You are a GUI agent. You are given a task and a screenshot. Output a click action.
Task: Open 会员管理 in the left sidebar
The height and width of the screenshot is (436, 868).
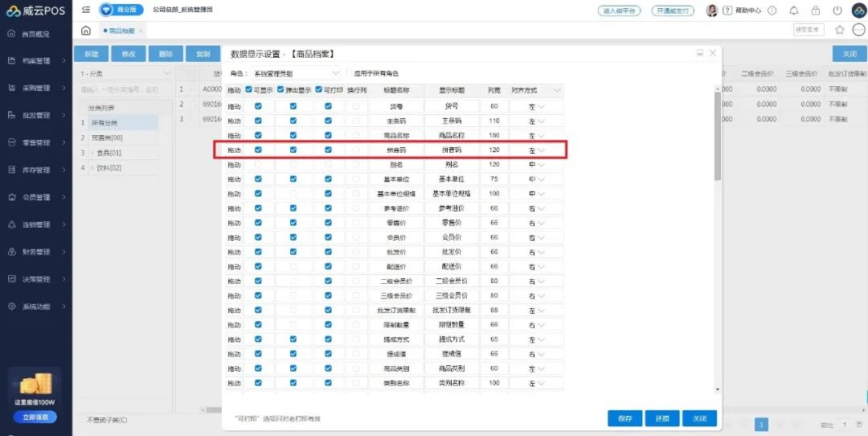36,197
